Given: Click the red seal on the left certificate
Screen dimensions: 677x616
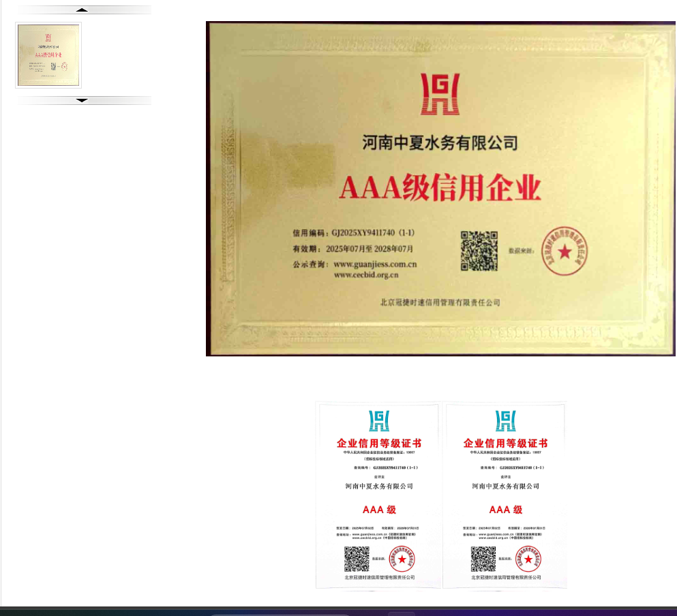Looking at the screenshot, I should pyautogui.click(x=402, y=559).
